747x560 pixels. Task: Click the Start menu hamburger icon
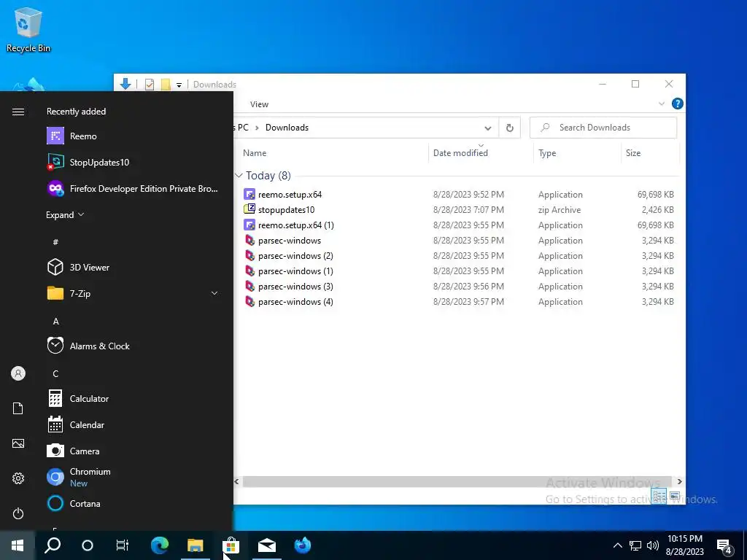18,112
